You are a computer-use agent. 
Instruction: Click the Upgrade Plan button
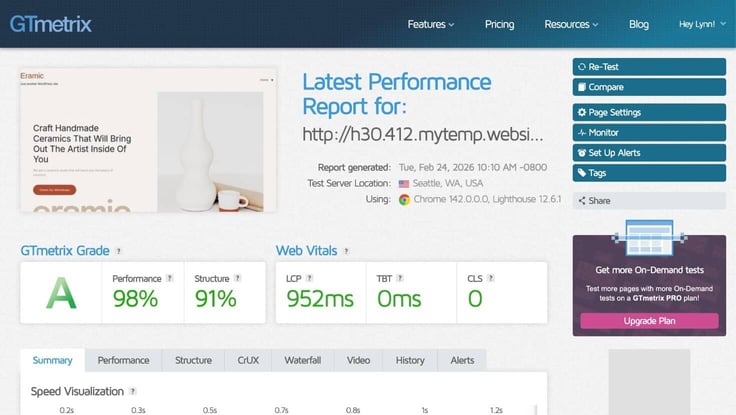click(x=649, y=321)
